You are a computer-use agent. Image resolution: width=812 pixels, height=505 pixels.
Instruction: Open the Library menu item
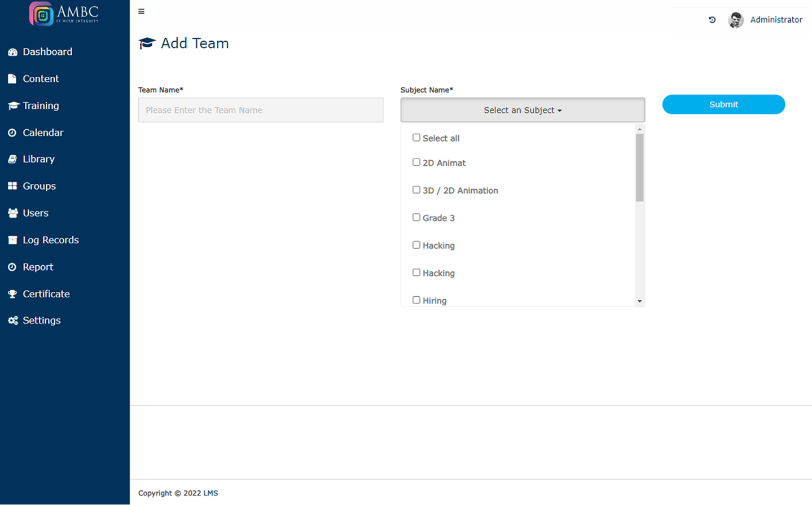(x=38, y=159)
